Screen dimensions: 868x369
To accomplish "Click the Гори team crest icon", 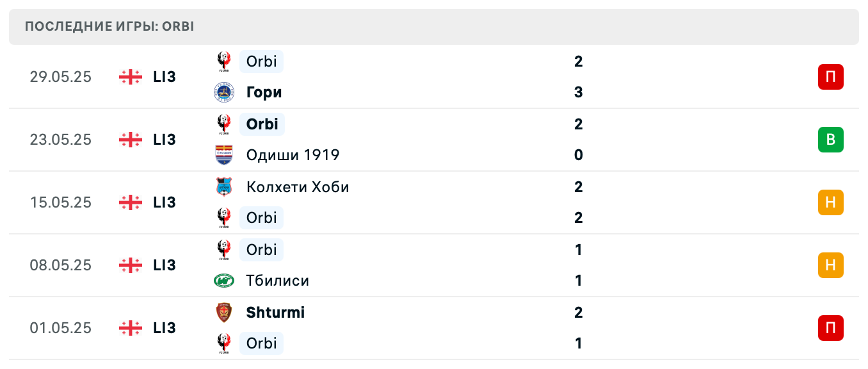I will 223,92.
